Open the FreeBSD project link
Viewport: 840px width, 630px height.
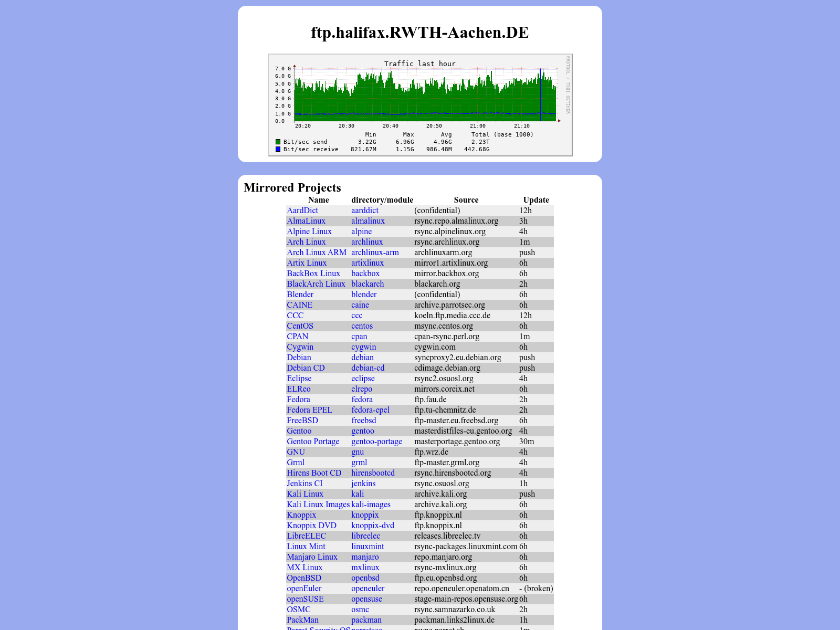pos(302,421)
